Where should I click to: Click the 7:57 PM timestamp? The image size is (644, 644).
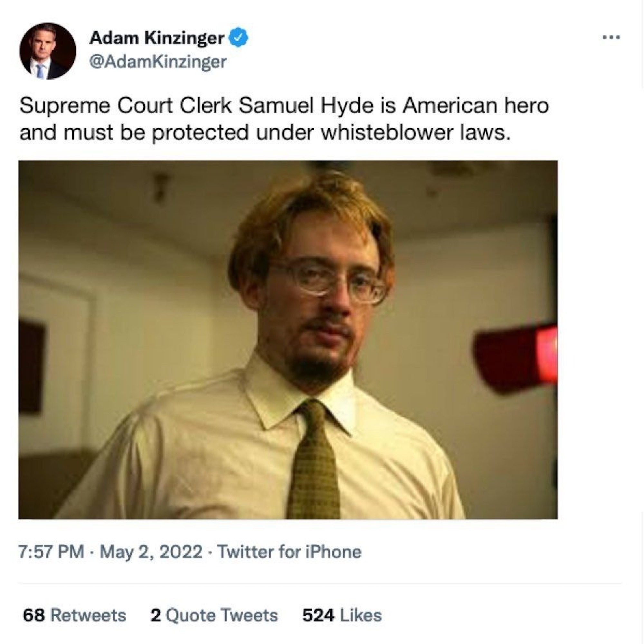51,552
